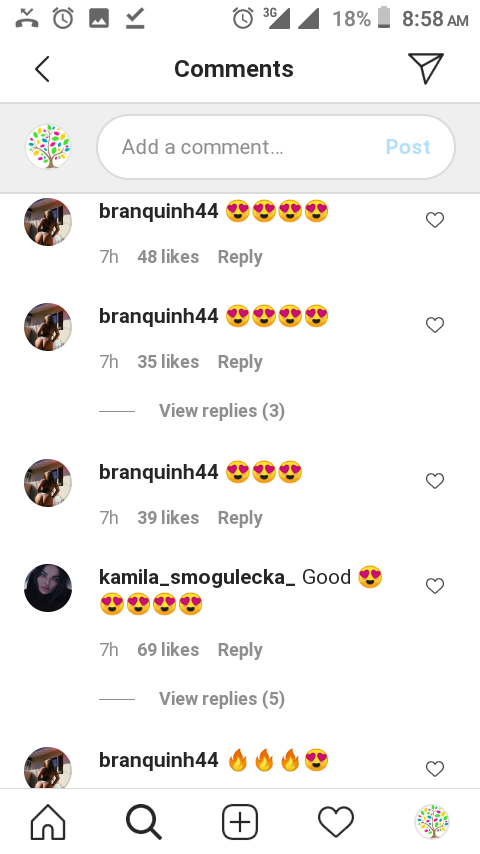View the 69 likes list
Screen dimensions: 480x854
(168, 650)
